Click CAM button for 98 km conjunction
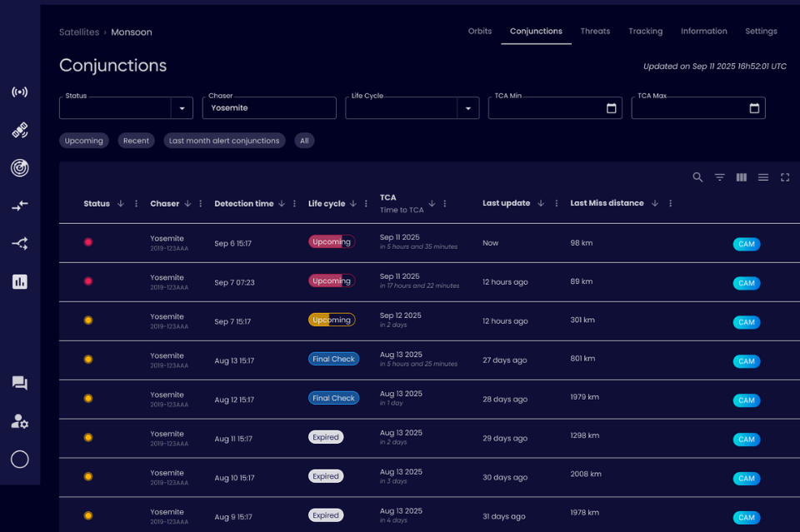Viewport: 800px width, 532px height. pyautogui.click(x=746, y=244)
